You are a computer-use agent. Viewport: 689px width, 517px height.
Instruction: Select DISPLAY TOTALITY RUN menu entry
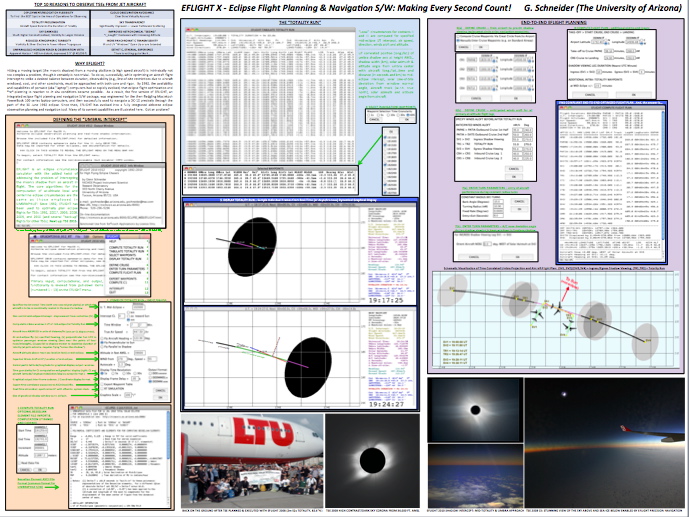tap(125, 259)
